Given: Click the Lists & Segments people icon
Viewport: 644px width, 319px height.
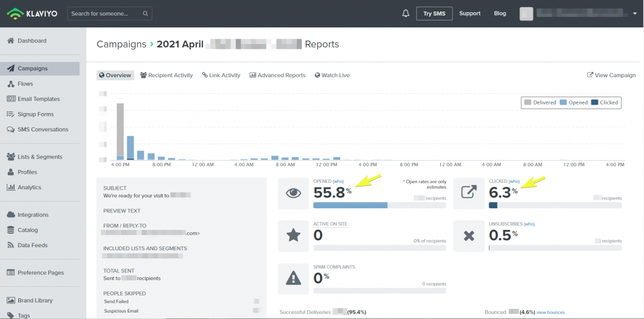Looking at the screenshot, I should tap(11, 157).
